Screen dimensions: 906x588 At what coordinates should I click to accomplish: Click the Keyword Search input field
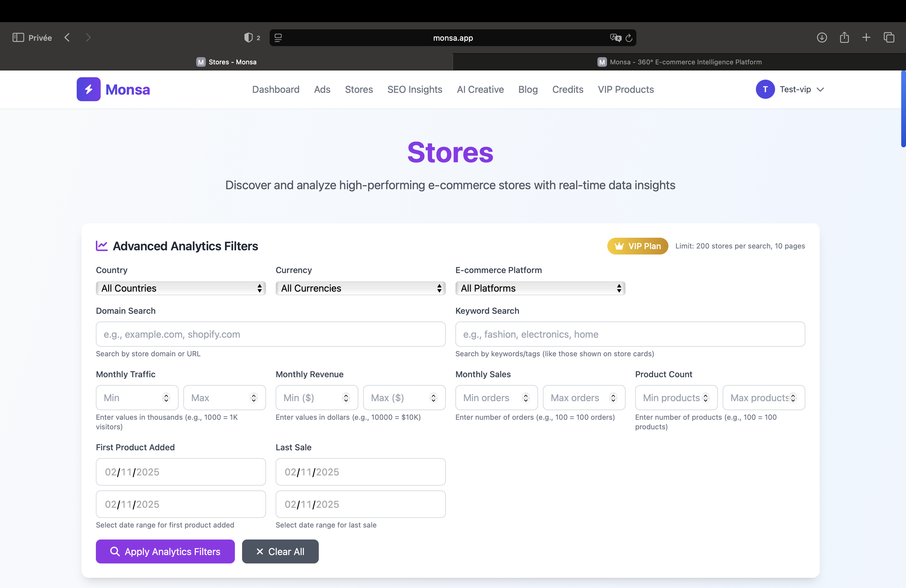click(630, 334)
